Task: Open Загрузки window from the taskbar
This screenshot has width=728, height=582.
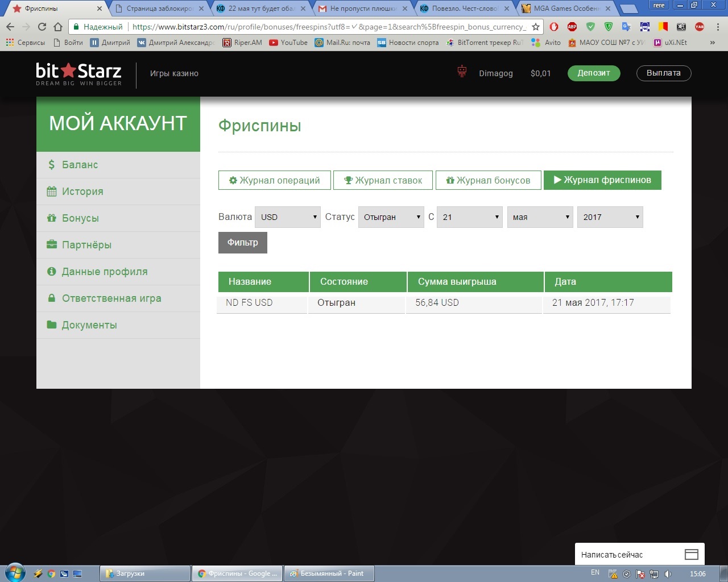Action: tap(145, 573)
